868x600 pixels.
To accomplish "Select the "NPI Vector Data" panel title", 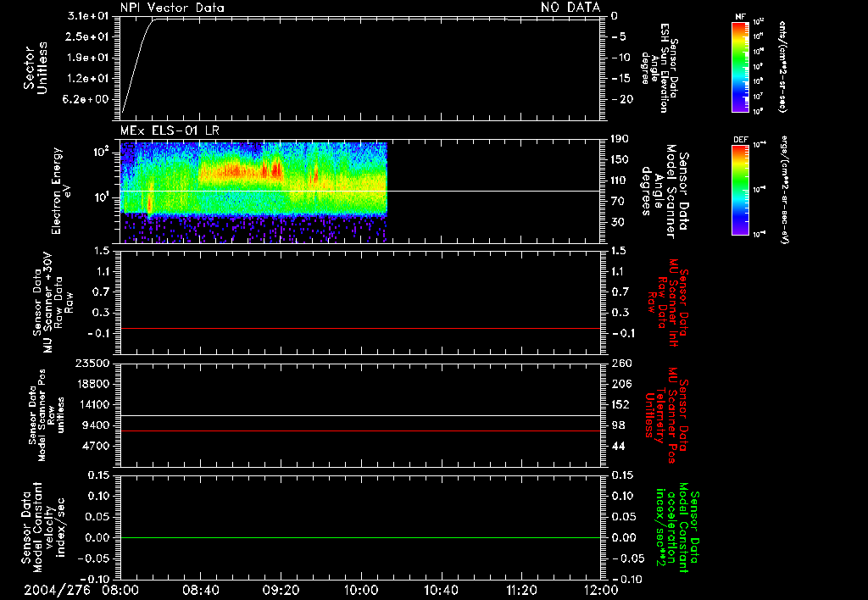I will [x=172, y=8].
